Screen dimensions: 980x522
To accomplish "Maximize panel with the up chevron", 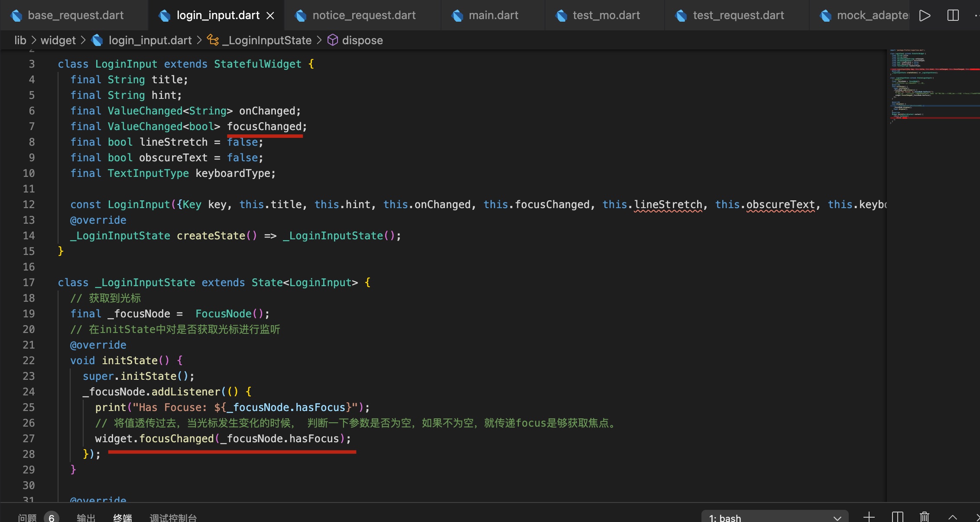I will (953, 516).
